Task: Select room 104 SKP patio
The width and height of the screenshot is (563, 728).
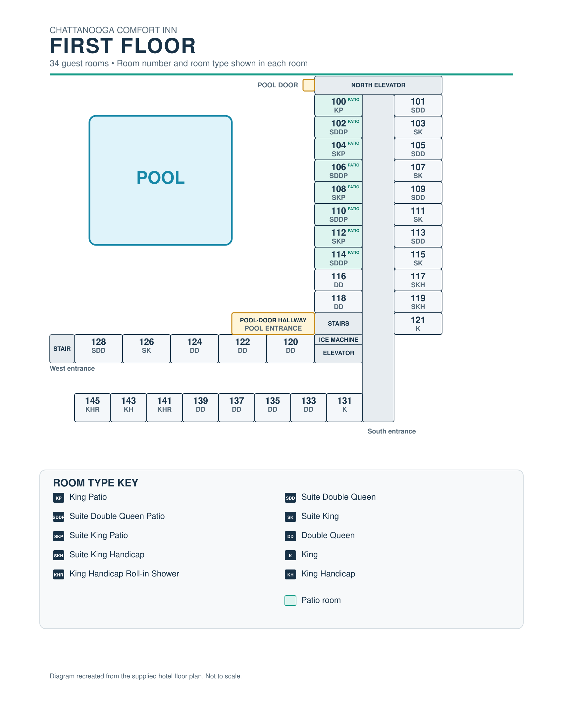Action: pyautogui.click(x=338, y=149)
